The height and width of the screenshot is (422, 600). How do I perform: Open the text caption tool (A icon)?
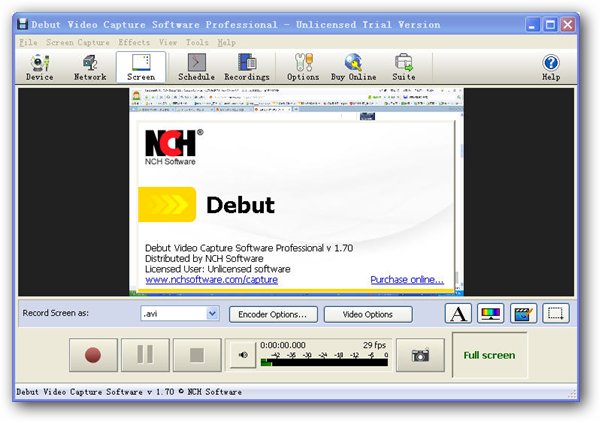[458, 314]
